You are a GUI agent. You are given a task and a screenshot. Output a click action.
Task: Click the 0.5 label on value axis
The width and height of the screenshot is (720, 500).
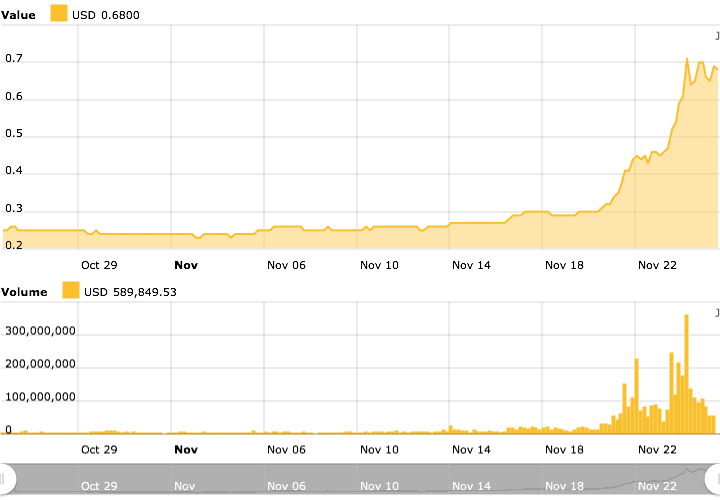14,133
